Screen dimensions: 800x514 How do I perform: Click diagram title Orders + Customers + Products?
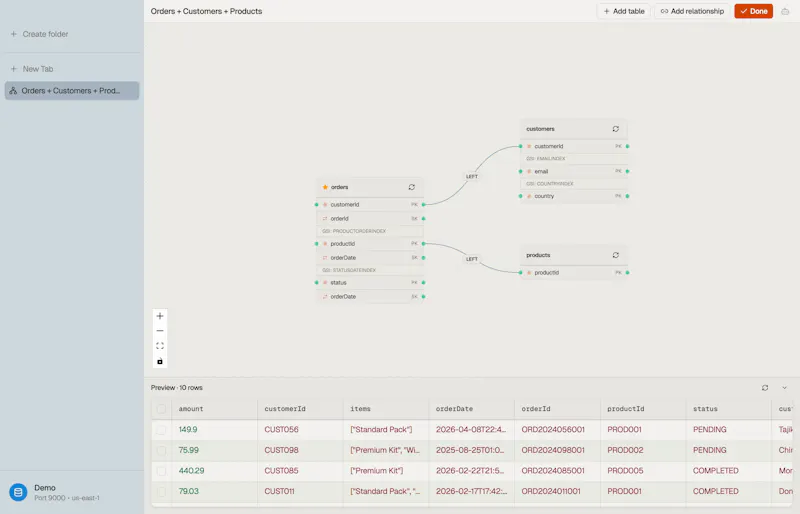tap(206, 11)
